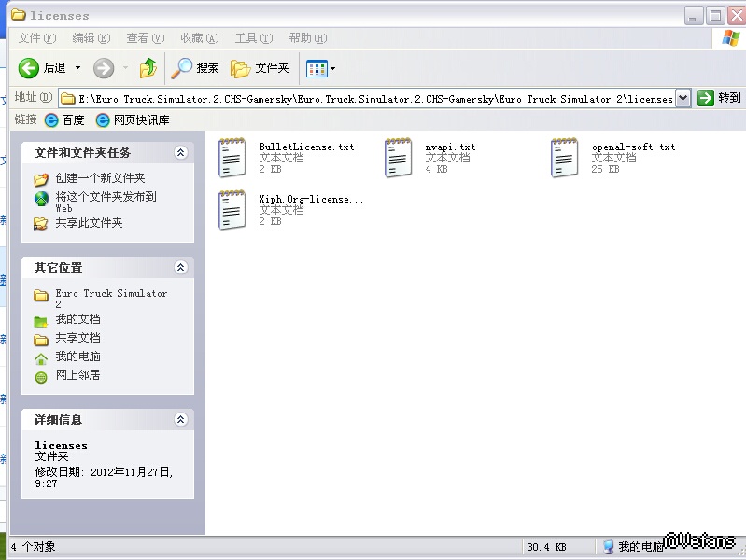
Task: Collapse the 详细信息 panel
Action: coord(181,420)
